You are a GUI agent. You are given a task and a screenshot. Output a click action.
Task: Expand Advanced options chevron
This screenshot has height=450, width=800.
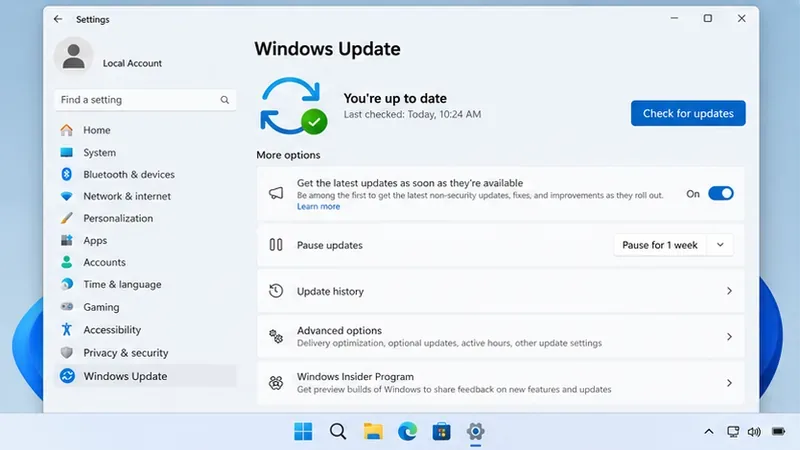tap(729, 337)
